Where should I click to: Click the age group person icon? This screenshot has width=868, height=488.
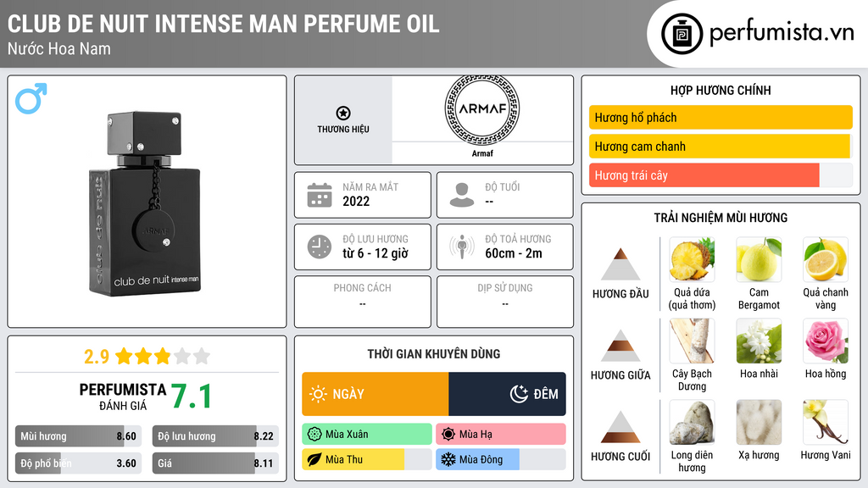tap(461, 195)
